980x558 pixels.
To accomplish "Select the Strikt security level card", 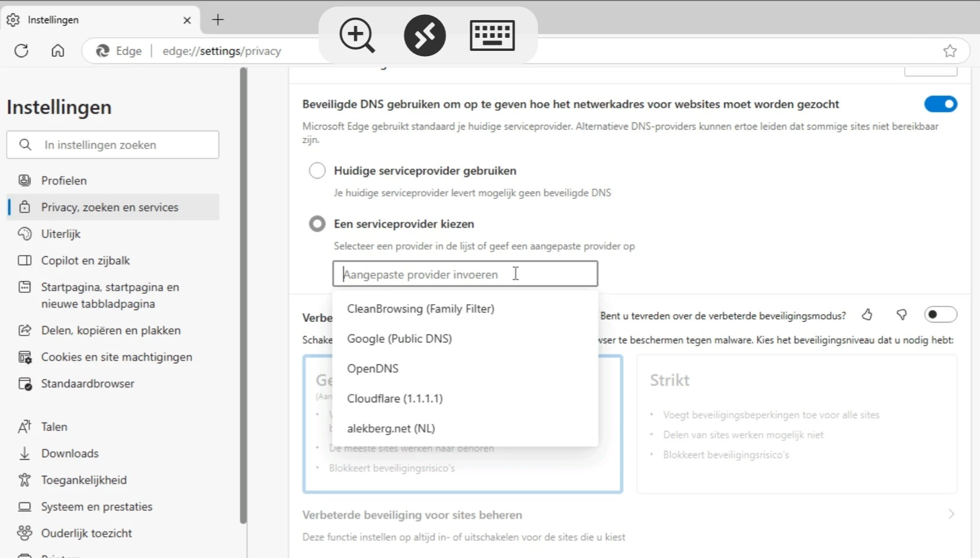I will pyautogui.click(x=797, y=424).
